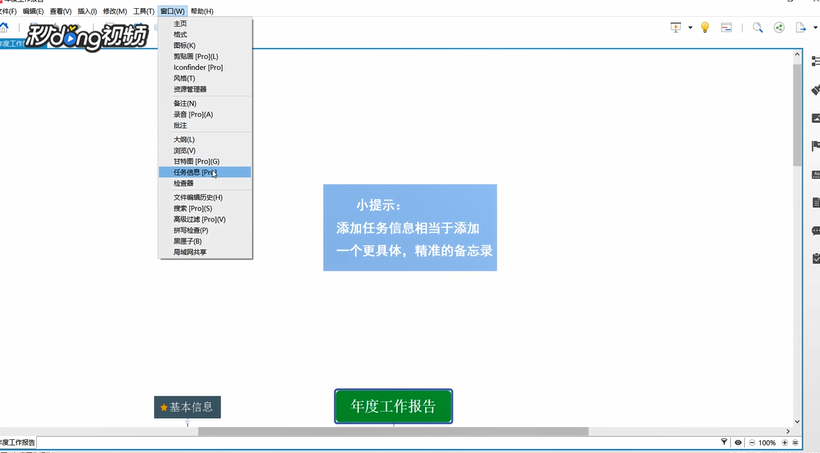This screenshot has height=453, width=820.
Task: Click the magnifier search icon
Action: [x=757, y=28]
